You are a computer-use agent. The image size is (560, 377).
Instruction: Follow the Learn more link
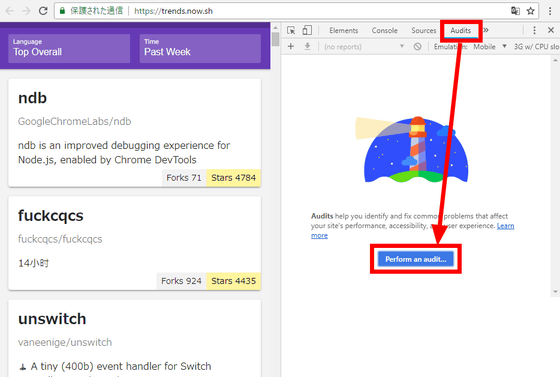point(505,226)
